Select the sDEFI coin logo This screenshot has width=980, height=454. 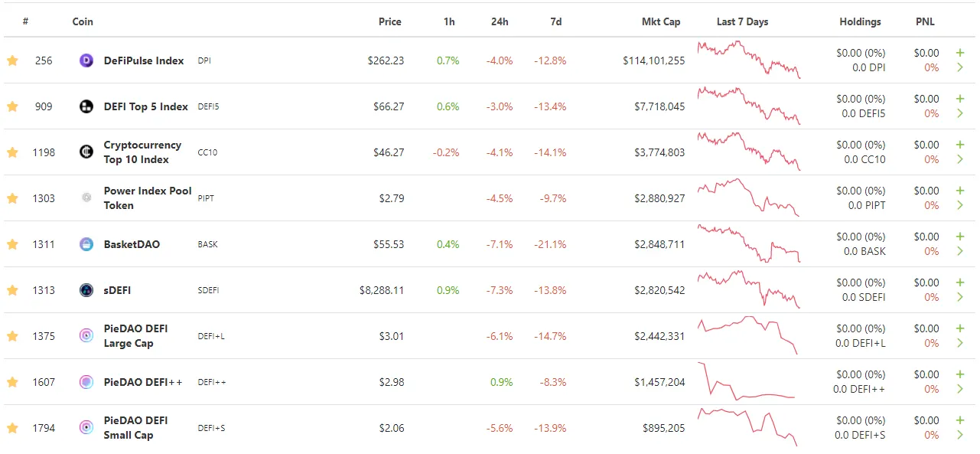86,290
